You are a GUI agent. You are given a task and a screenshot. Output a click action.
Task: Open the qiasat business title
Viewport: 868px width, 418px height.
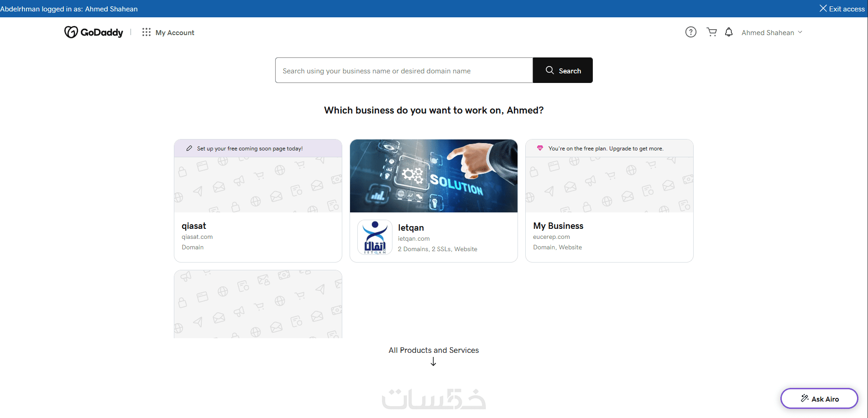click(x=194, y=226)
